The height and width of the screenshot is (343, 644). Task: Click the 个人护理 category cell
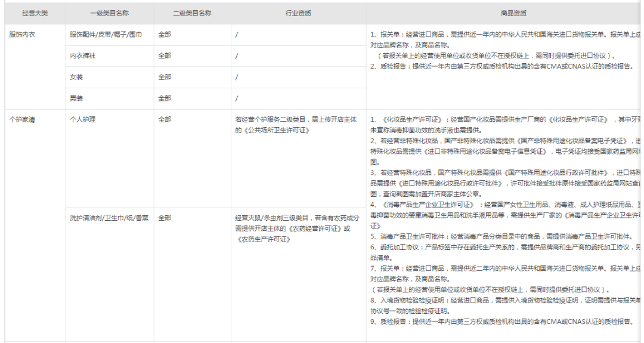110,159
